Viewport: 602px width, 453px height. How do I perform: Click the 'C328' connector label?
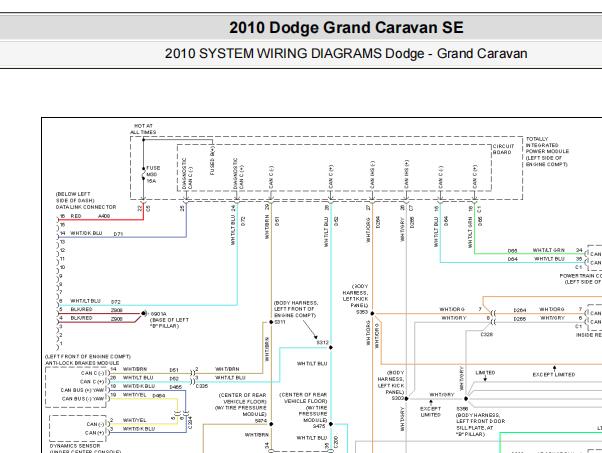tap(487, 334)
